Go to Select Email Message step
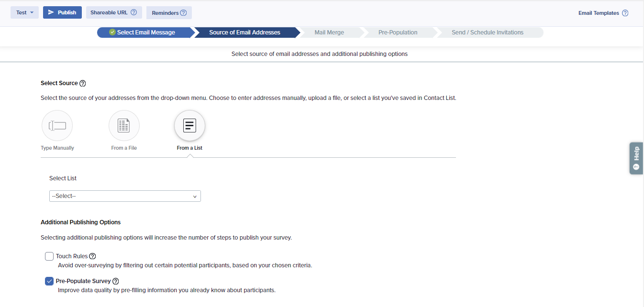This screenshot has width=644, height=307. [145, 33]
